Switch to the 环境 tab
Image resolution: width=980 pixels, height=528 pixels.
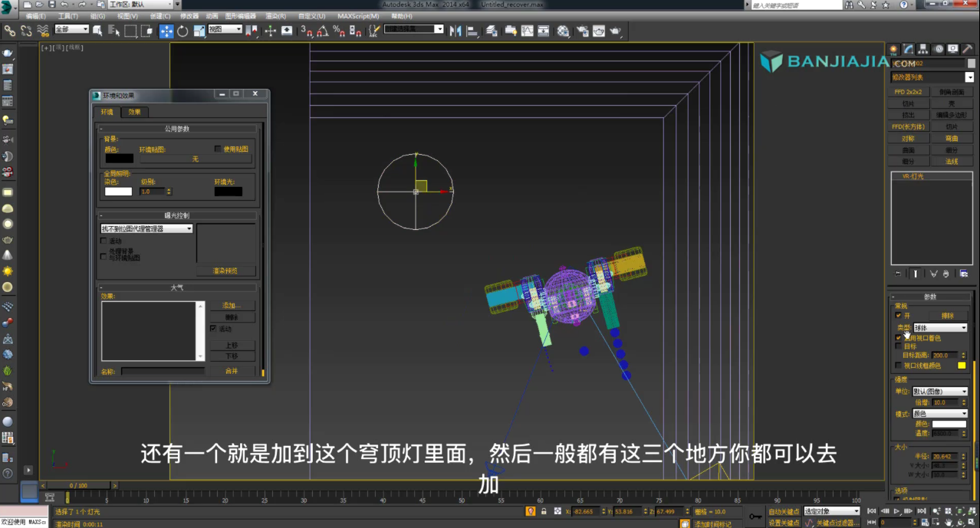[x=107, y=112]
